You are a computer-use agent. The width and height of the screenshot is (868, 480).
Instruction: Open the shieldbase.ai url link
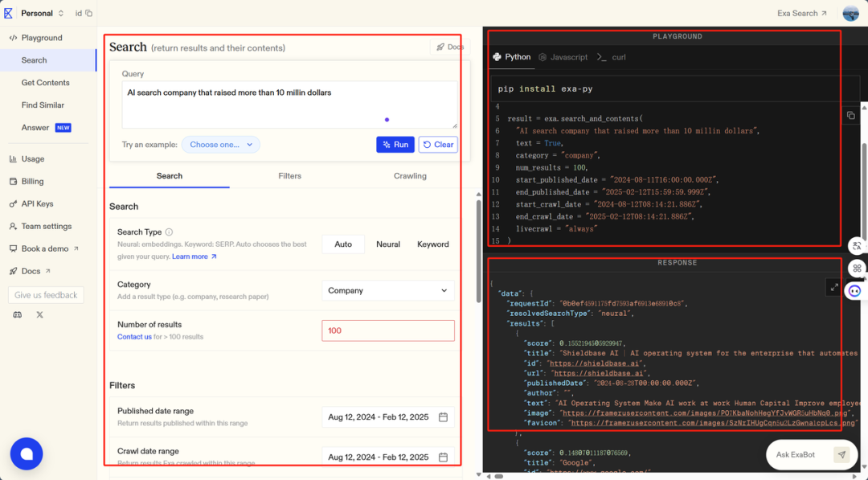pos(599,373)
